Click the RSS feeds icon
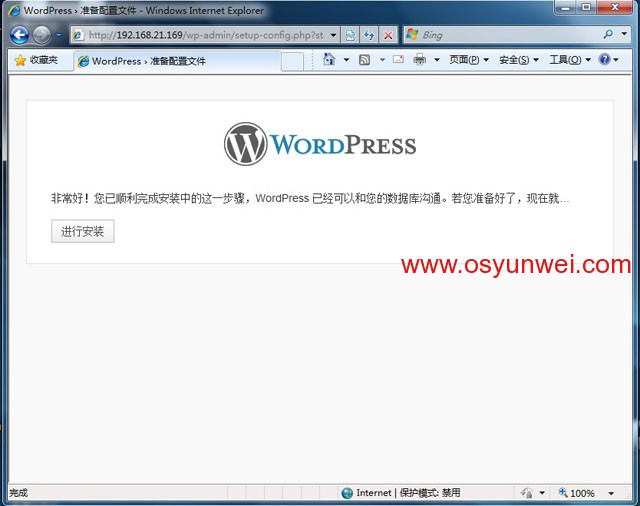Screen dimensions: 640x506 [x=364, y=60]
